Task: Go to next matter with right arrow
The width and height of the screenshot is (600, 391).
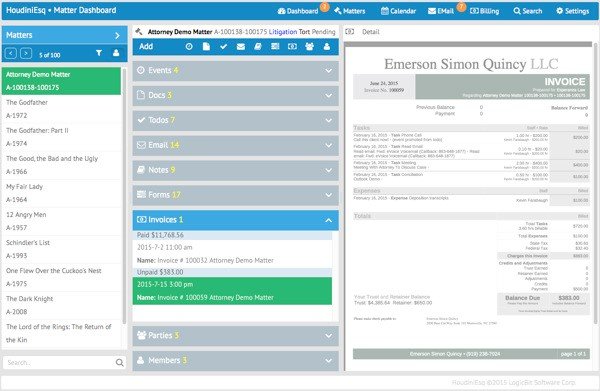Action: click(26, 54)
